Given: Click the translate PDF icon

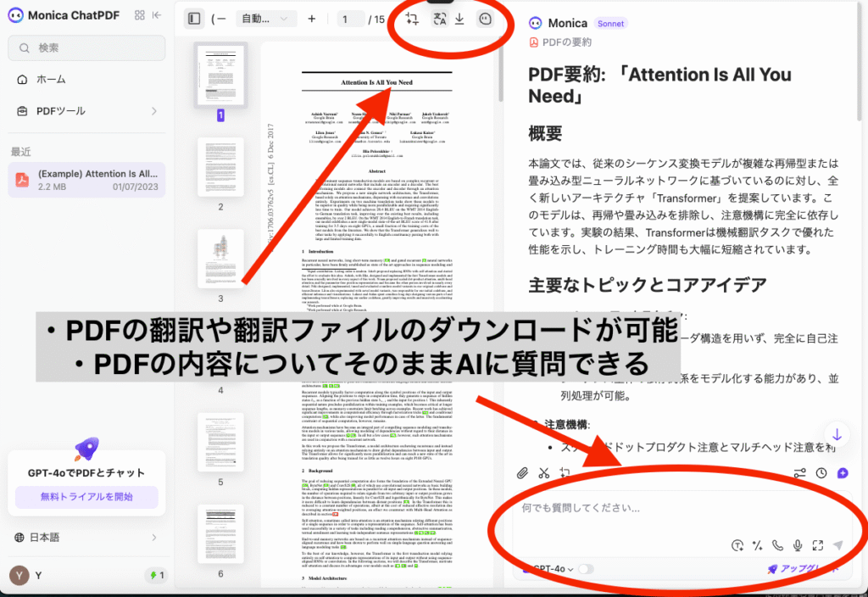Looking at the screenshot, I should point(440,19).
